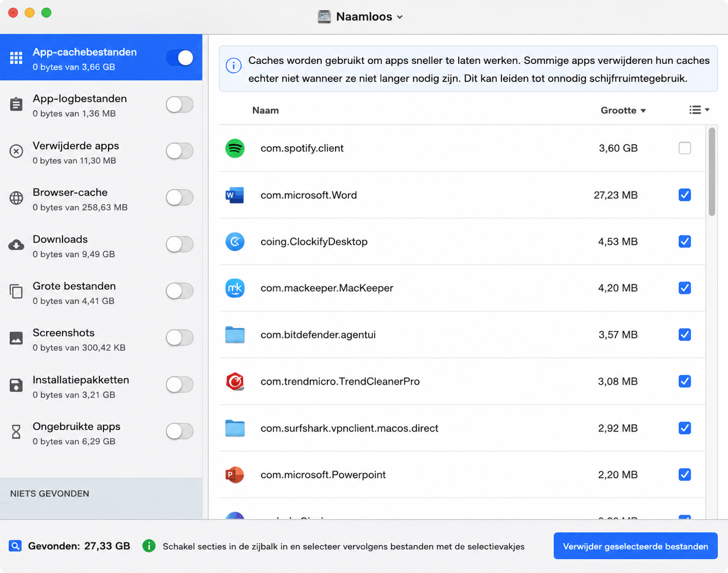Click the Installatiepakketten disk icon
Screen dimensions: 728x573
[x=16, y=385]
